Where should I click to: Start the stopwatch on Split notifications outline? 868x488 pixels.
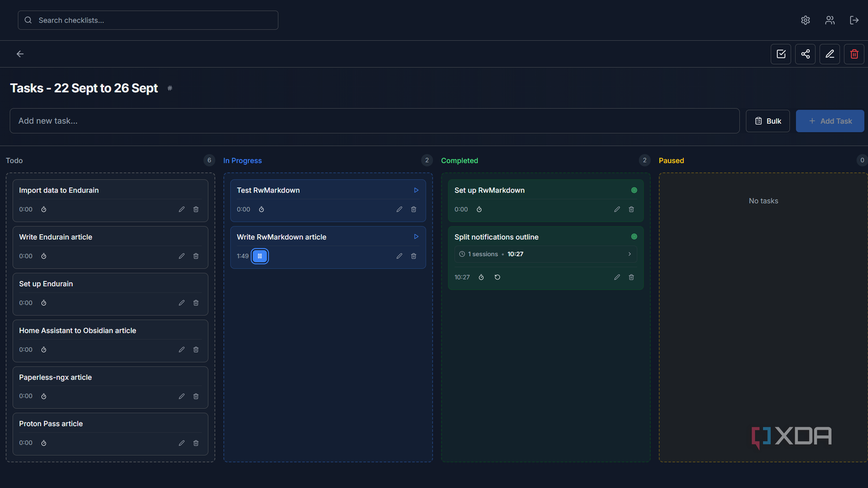[x=481, y=278]
